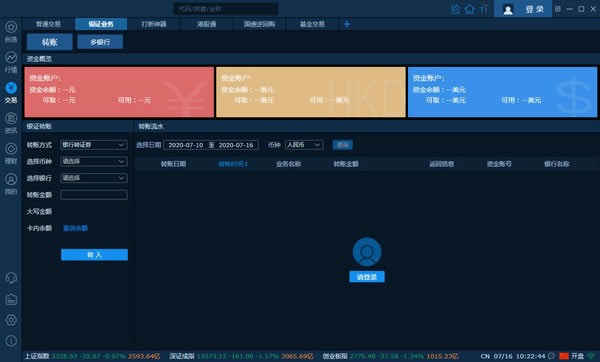
Task: Open the customer service headset icon
Action: pyautogui.click(x=11, y=278)
